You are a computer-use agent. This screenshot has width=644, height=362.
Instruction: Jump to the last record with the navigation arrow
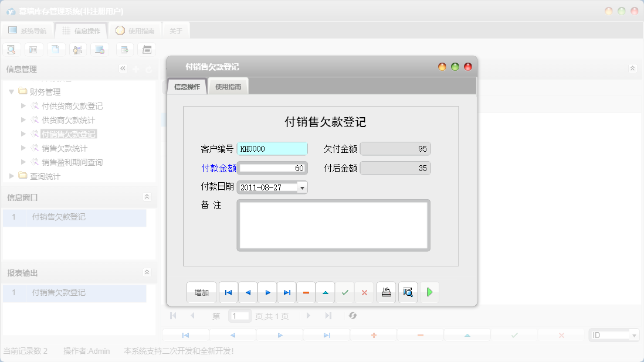pos(286,292)
